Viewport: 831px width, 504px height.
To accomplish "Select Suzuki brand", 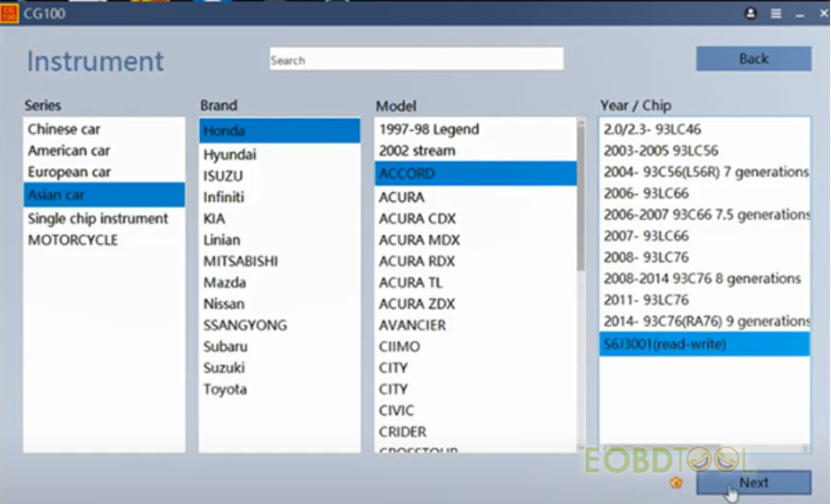I will 280,367.
